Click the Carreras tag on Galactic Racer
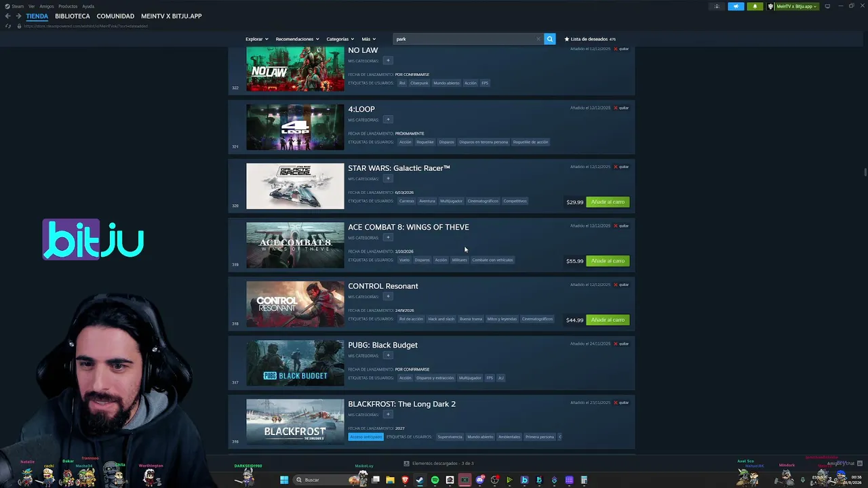The image size is (868, 488). [406, 201]
